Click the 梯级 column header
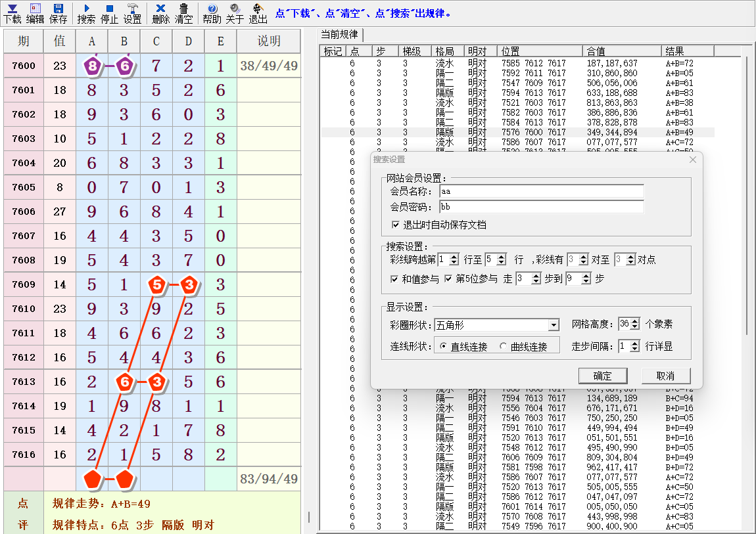The width and height of the screenshot is (756, 534). click(x=415, y=51)
